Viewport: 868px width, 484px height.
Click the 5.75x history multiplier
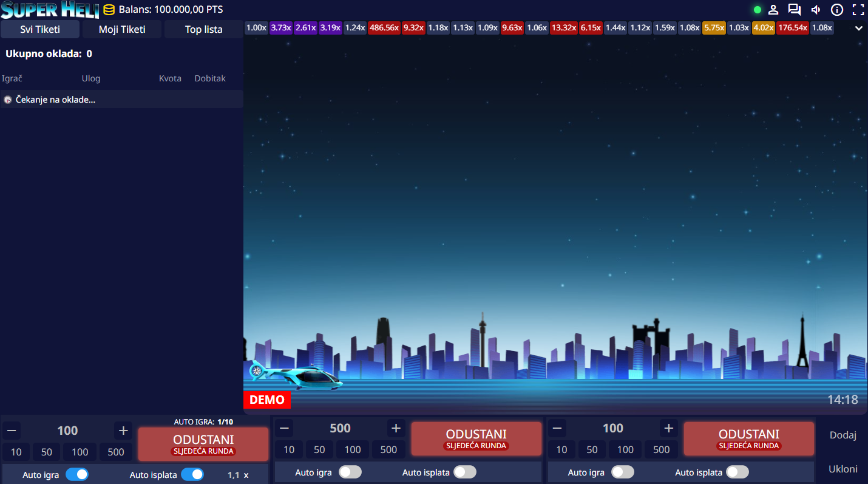pos(714,27)
